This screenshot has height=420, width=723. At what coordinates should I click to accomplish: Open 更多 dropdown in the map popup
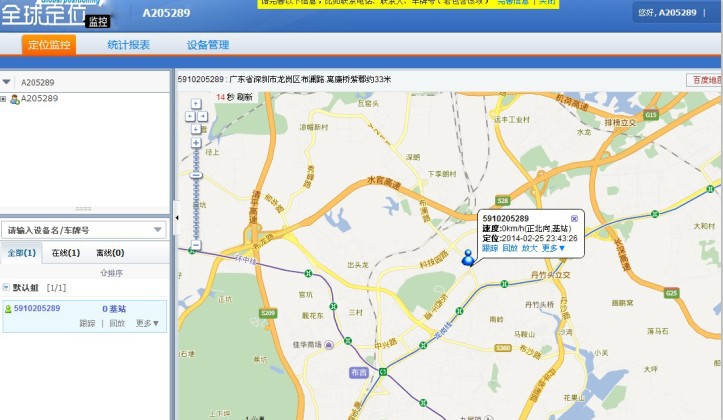(x=553, y=248)
